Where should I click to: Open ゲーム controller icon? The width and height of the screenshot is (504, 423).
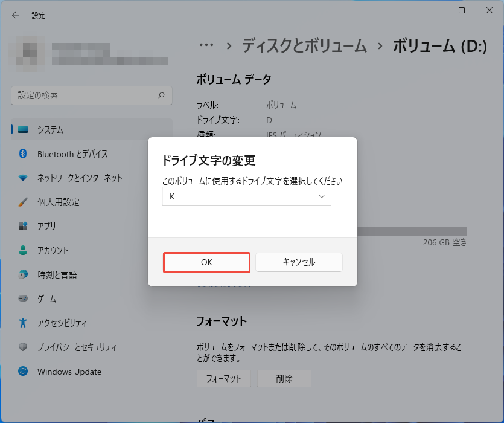point(23,299)
